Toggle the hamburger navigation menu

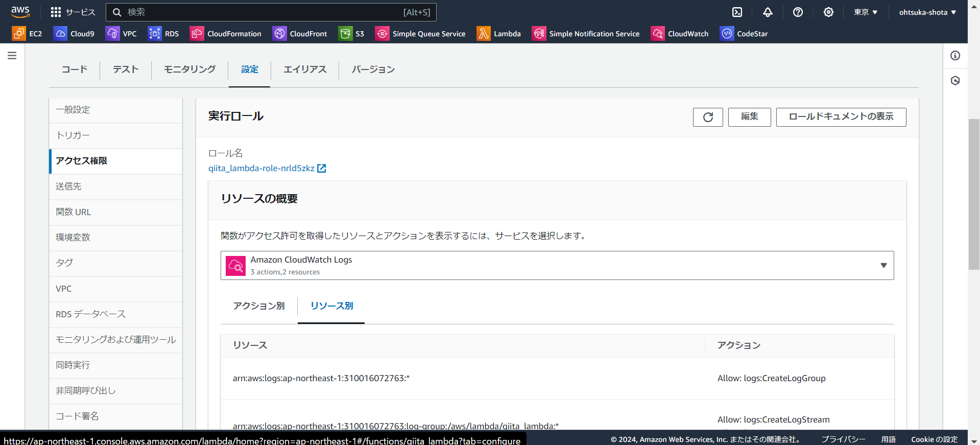click(12, 55)
